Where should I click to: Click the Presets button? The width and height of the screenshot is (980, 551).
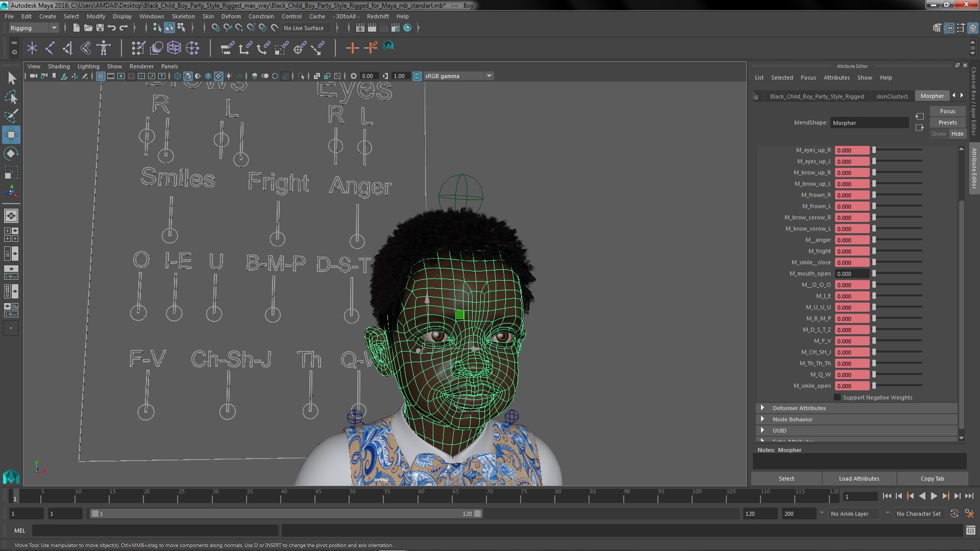pyautogui.click(x=947, y=122)
